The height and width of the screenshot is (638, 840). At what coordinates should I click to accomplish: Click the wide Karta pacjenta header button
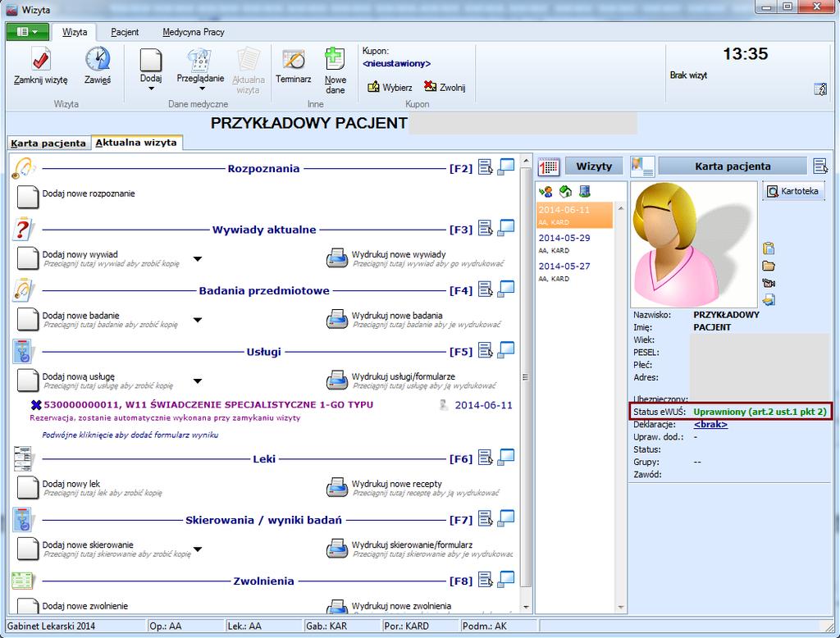733,166
